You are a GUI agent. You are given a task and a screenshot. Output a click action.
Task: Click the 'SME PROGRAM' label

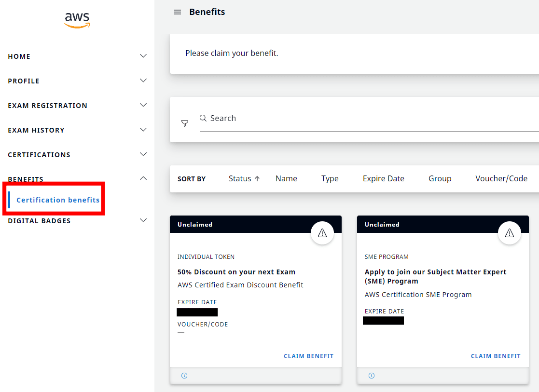tap(387, 257)
